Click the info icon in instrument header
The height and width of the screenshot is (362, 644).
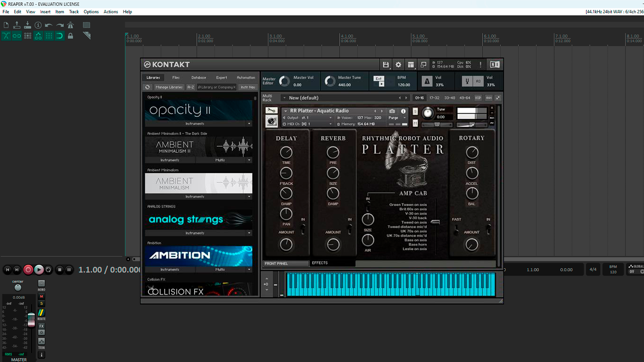[403, 111]
